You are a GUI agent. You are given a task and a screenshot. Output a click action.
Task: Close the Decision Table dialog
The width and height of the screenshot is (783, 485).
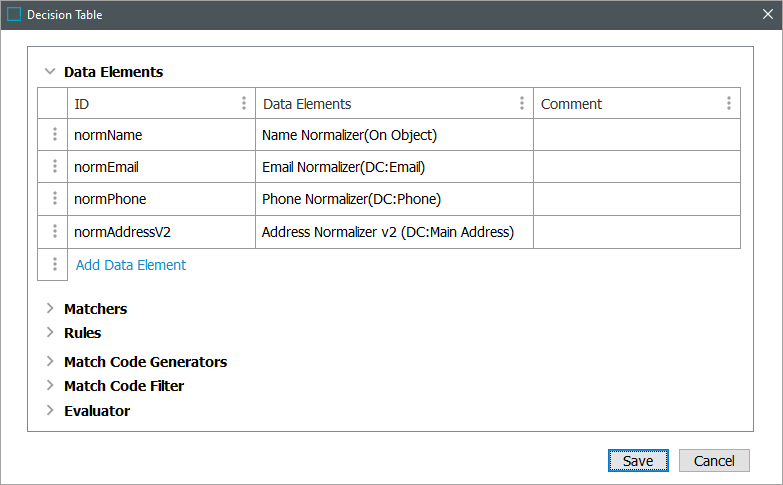coord(767,15)
